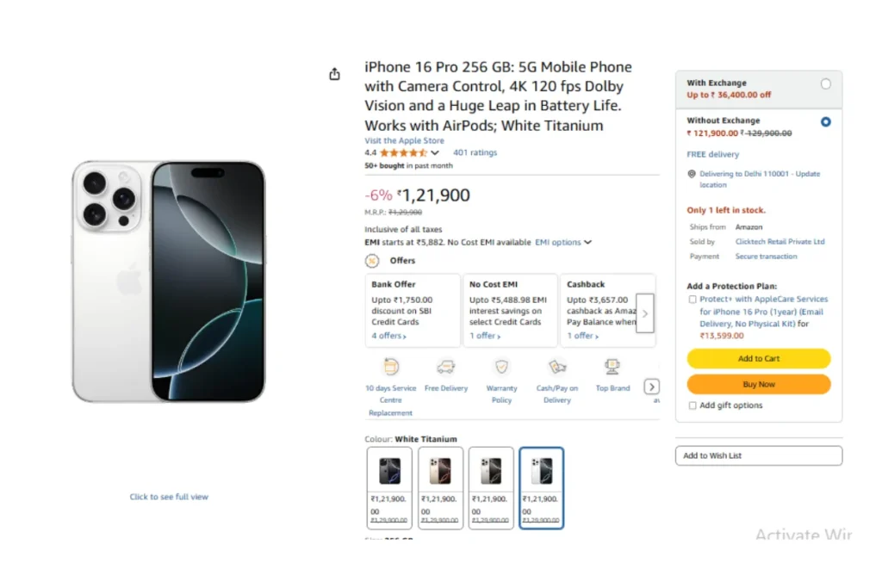Click the share icon beside product title
This screenshot has width=882, height=588.
[x=334, y=75]
